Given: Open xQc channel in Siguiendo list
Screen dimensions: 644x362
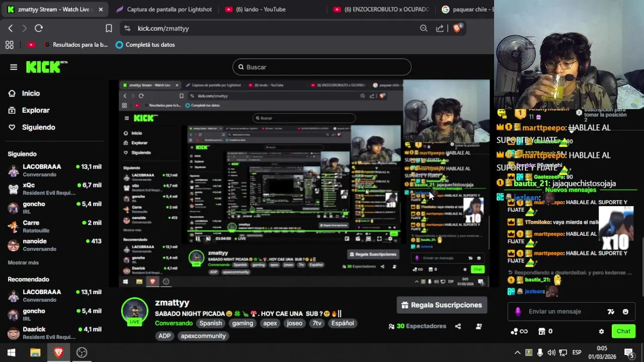Looking at the screenshot, I should [54, 189].
